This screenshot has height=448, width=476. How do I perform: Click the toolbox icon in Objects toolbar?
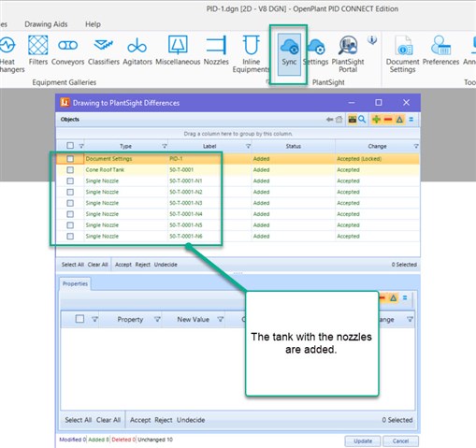click(x=353, y=120)
